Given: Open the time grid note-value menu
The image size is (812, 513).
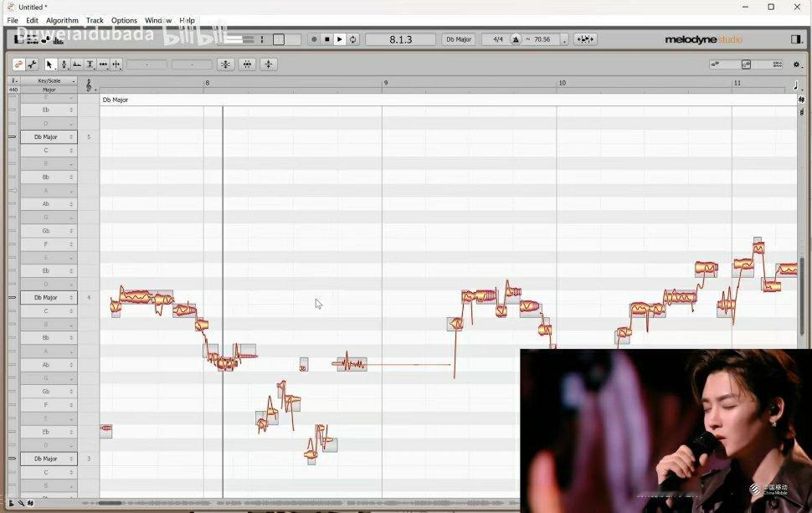Looking at the screenshot, I should pyautogui.click(x=796, y=85).
